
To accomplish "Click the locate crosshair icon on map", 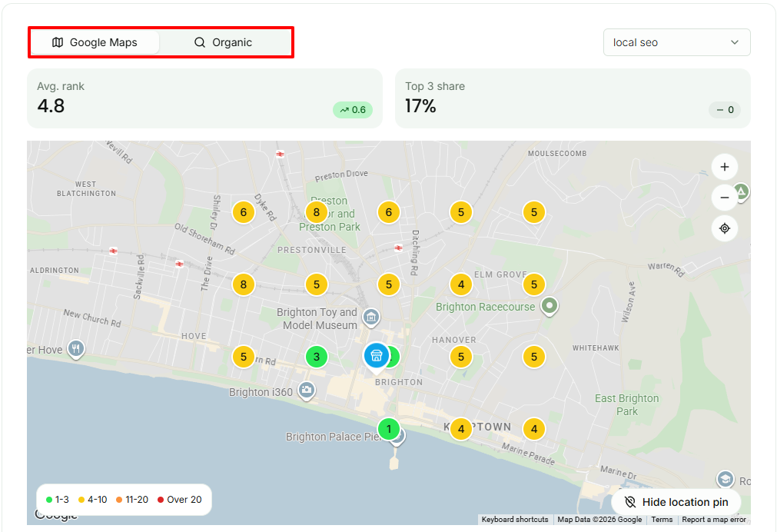I will [725, 228].
